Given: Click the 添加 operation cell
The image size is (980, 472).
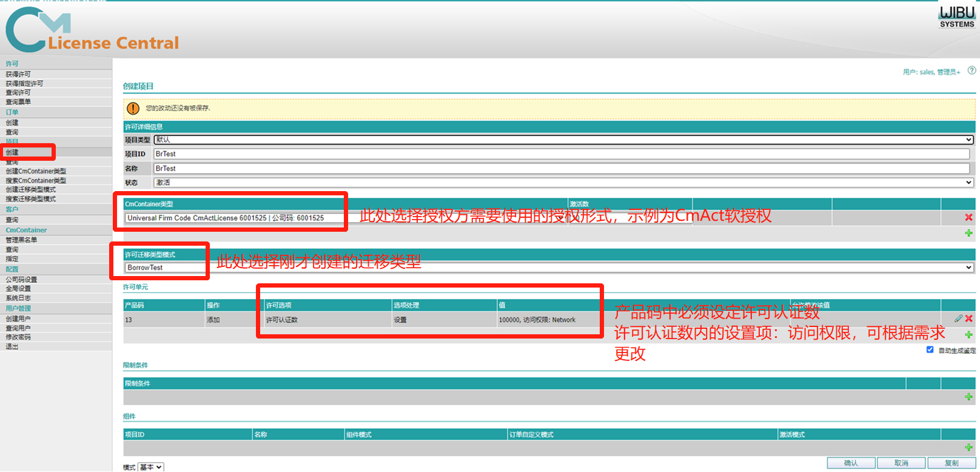Looking at the screenshot, I should click(x=234, y=320).
